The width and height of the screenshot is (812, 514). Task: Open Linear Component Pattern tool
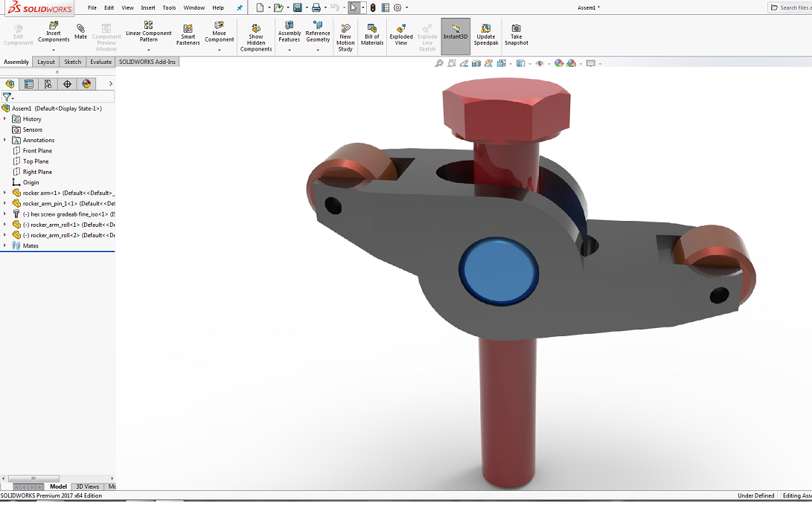[x=149, y=32]
